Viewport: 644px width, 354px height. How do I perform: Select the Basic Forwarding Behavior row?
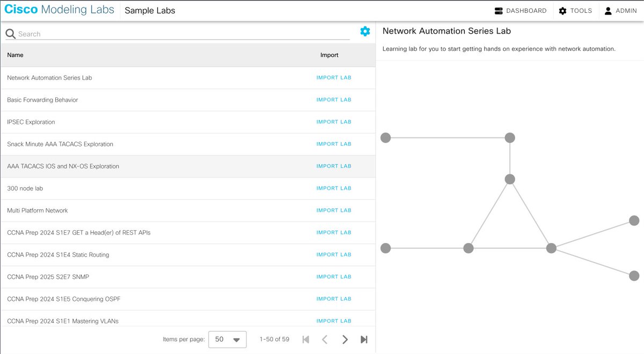tap(188, 100)
